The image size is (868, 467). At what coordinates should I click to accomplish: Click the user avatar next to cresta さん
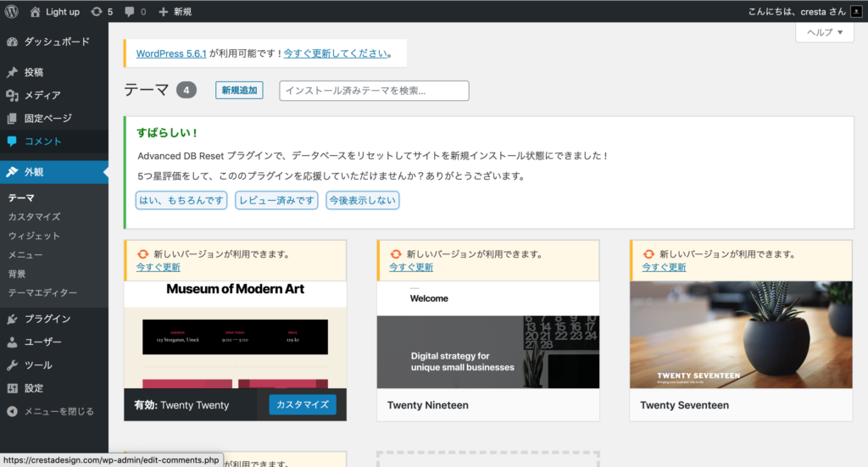856,12
